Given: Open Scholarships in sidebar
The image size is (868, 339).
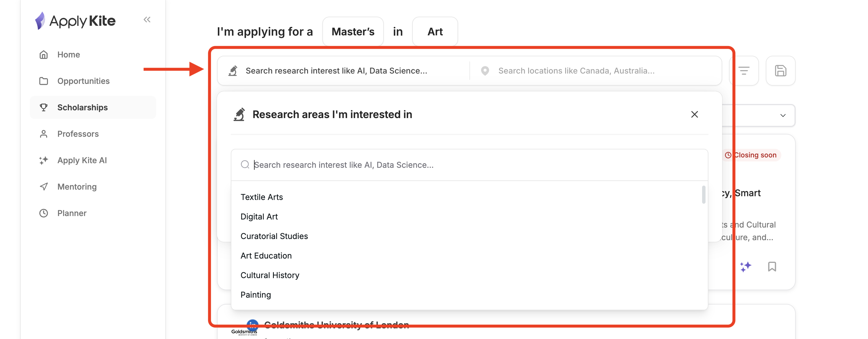Looking at the screenshot, I should [x=83, y=107].
